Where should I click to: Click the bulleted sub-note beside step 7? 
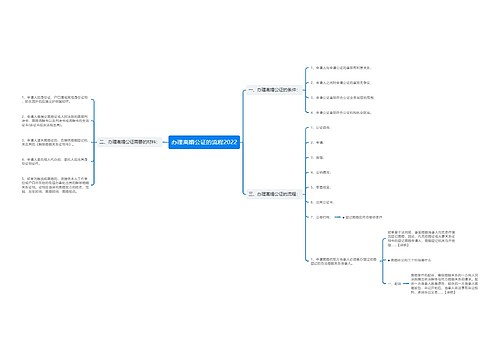point(362,217)
